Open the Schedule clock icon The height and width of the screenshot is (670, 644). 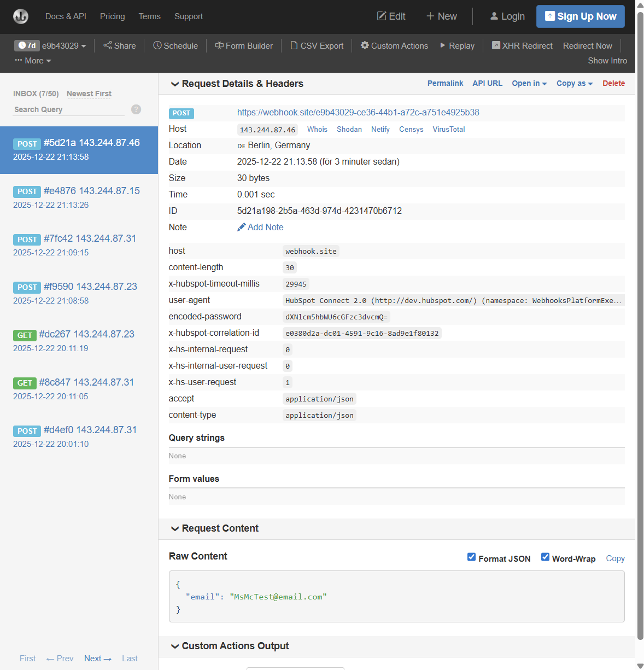pos(156,46)
